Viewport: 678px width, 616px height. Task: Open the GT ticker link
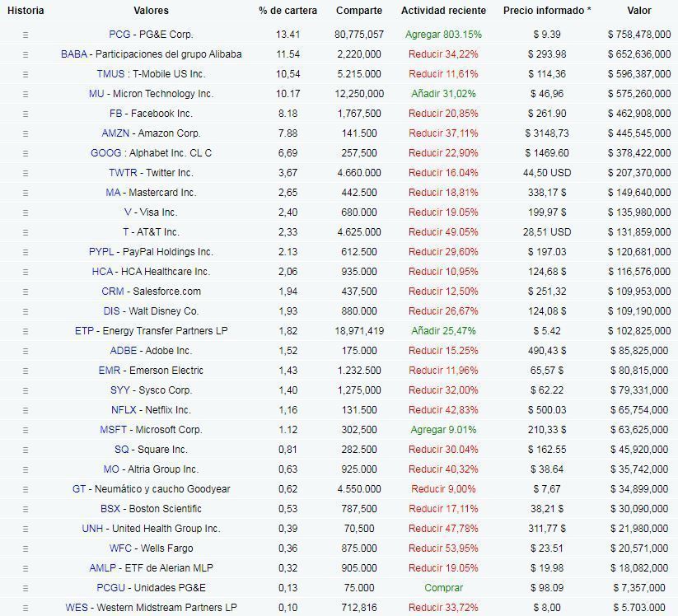point(79,489)
